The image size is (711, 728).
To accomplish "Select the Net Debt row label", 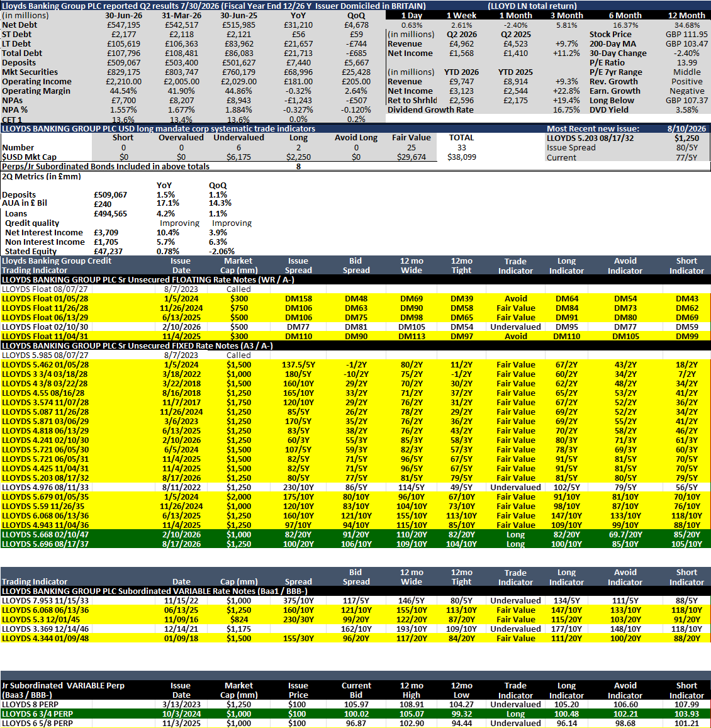I will point(20,25).
